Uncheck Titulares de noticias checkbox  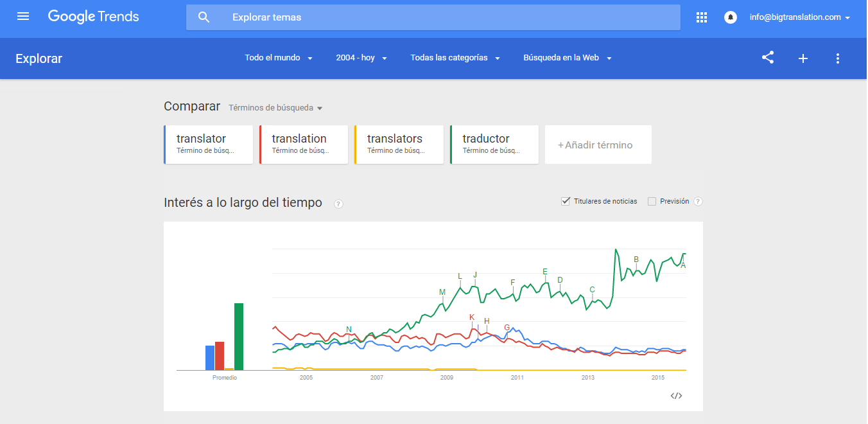[566, 201]
